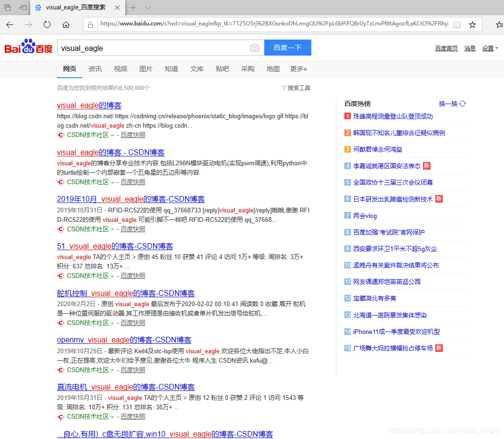The width and height of the screenshot is (504, 439).
Task: Switch to the 知道 tab
Action: tap(171, 69)
